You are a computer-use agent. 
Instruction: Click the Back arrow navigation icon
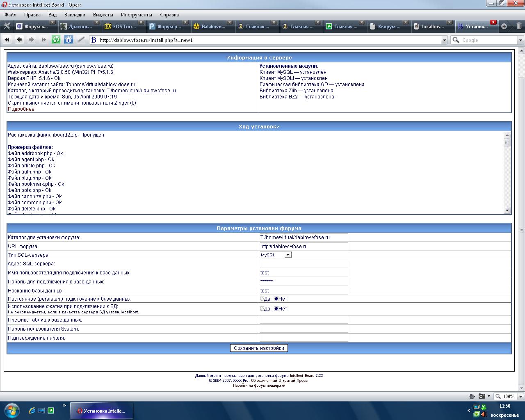pyautogui.click(x=19, y=40)
